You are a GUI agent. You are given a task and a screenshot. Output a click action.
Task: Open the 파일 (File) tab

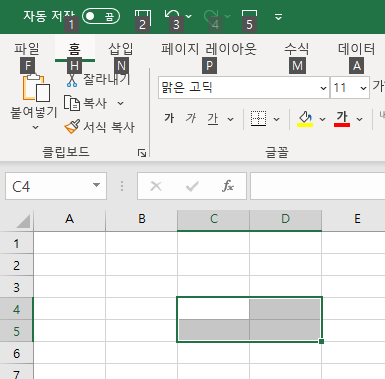tap(27, 49)
